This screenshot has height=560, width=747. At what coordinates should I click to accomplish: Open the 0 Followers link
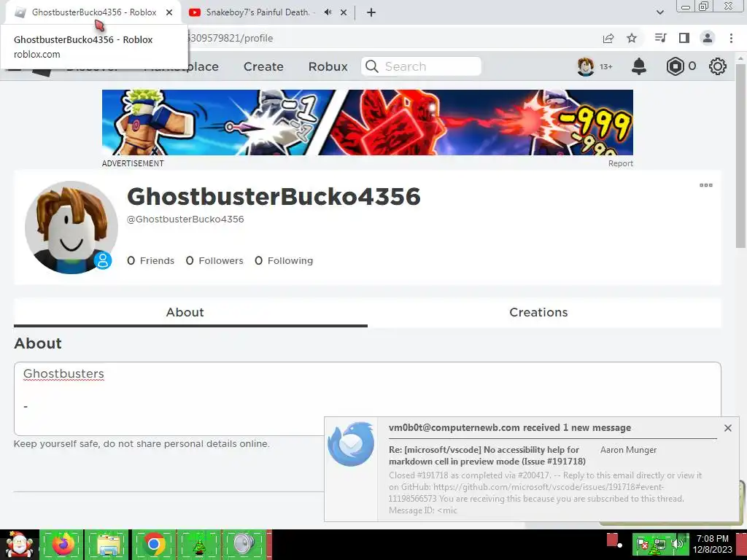(214, 260)
